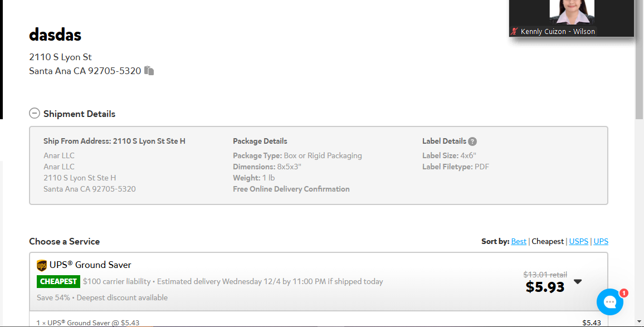Click the Shipment Details heading text
The width and height of the screenshot is (644, 327).
coord(79,114)
